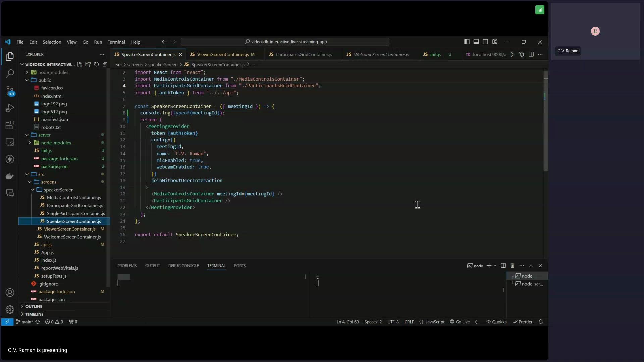Open the Explorer view in activity bar
Screen dimensions: 644x362
pos(10,57)
